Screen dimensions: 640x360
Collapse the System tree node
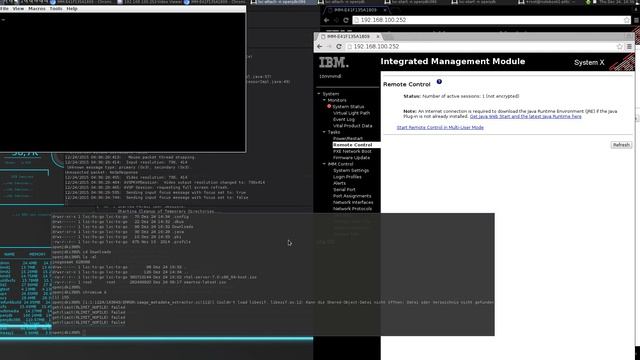pos(319,94)
